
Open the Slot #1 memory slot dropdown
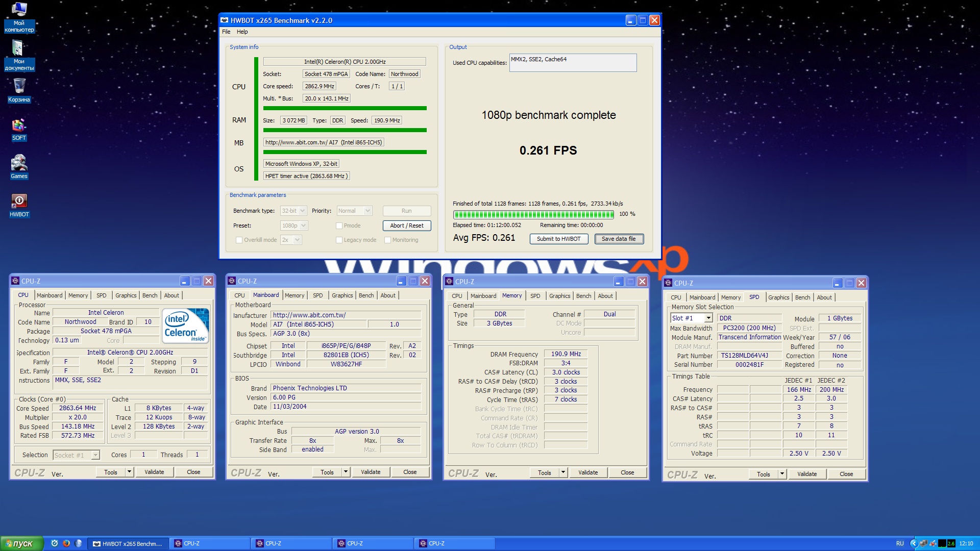tap(692, 318)
